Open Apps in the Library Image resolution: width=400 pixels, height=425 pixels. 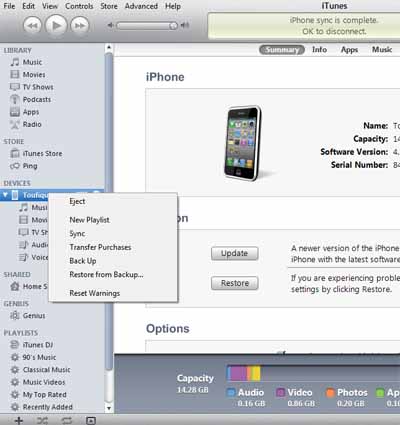25,112
